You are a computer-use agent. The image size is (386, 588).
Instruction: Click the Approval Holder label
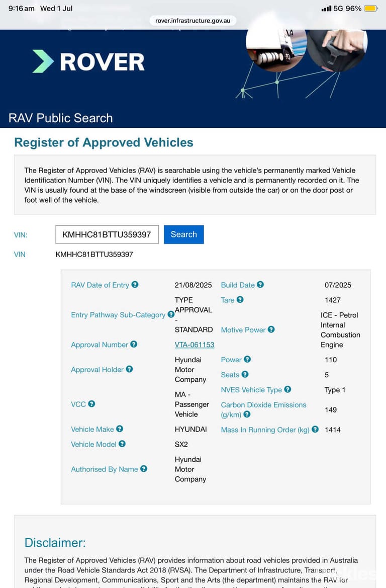[98, 370]
